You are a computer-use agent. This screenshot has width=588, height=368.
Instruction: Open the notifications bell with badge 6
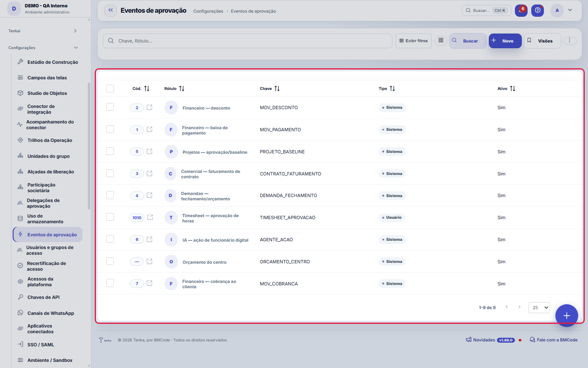pos(521,10)
